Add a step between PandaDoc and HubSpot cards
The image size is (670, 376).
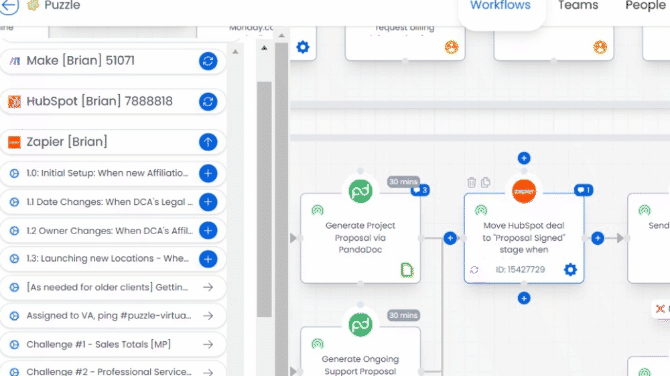[450, 238]
